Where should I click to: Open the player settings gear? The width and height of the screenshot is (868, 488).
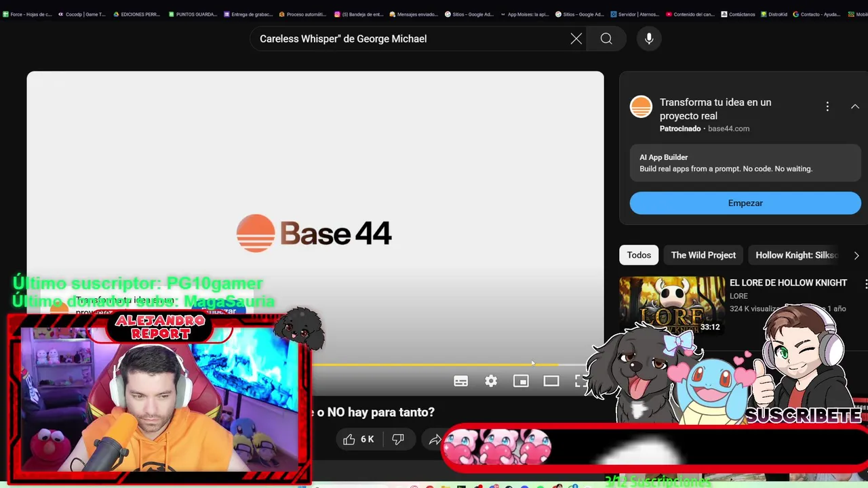(x=491, y=381)
